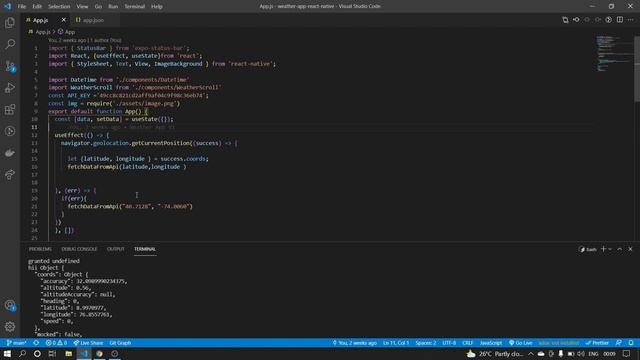Click UTF-8 encoding selector
This screenshot has width=640, height=360.
click(x=449, y=343)
